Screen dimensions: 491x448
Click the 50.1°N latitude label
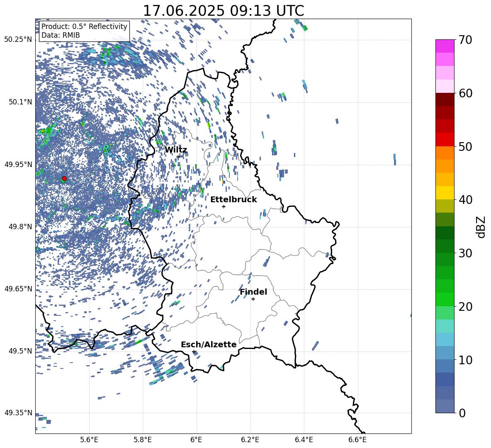[x=20, y=102]
